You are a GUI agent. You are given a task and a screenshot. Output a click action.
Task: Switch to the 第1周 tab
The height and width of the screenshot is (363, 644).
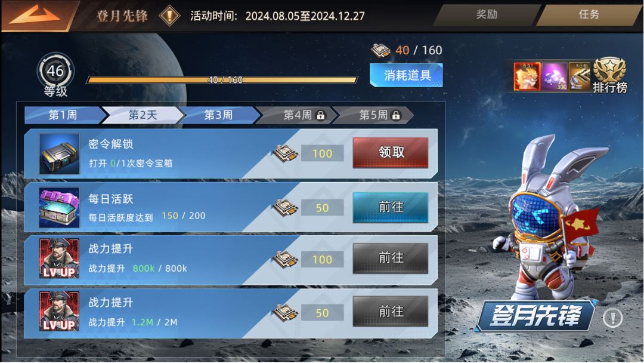coord(63,115)
